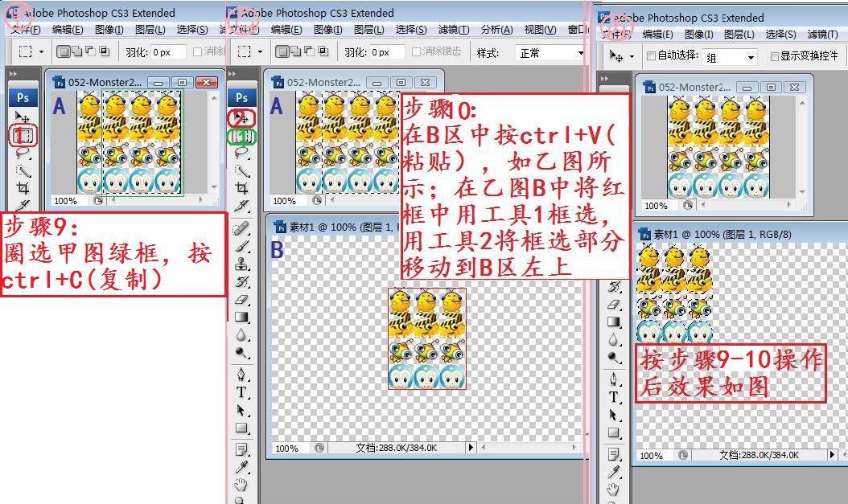This screenshot has height=504, width=848.
Task: Select Eraser tool in right Photoshop toolbox
Action: (x=613, y=304)
